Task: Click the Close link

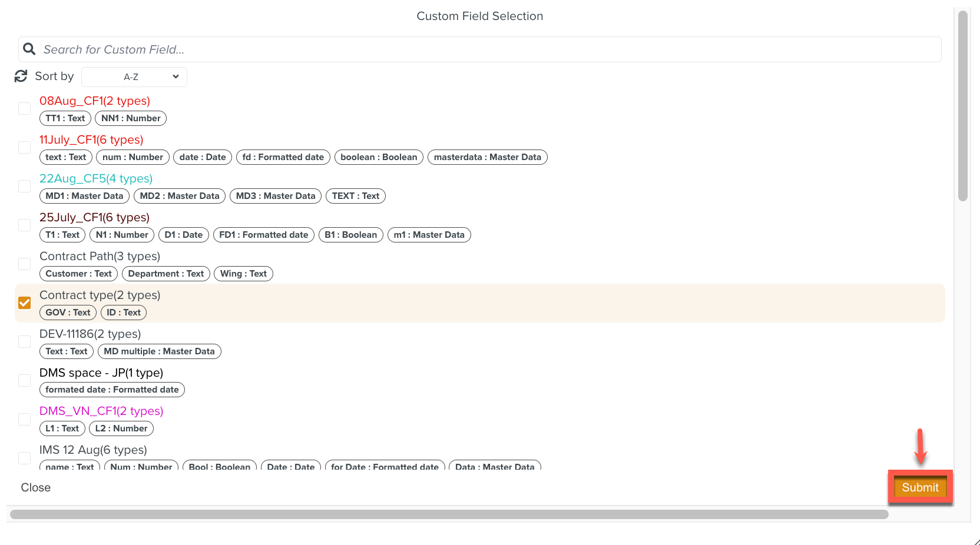Action: (36, 487)
